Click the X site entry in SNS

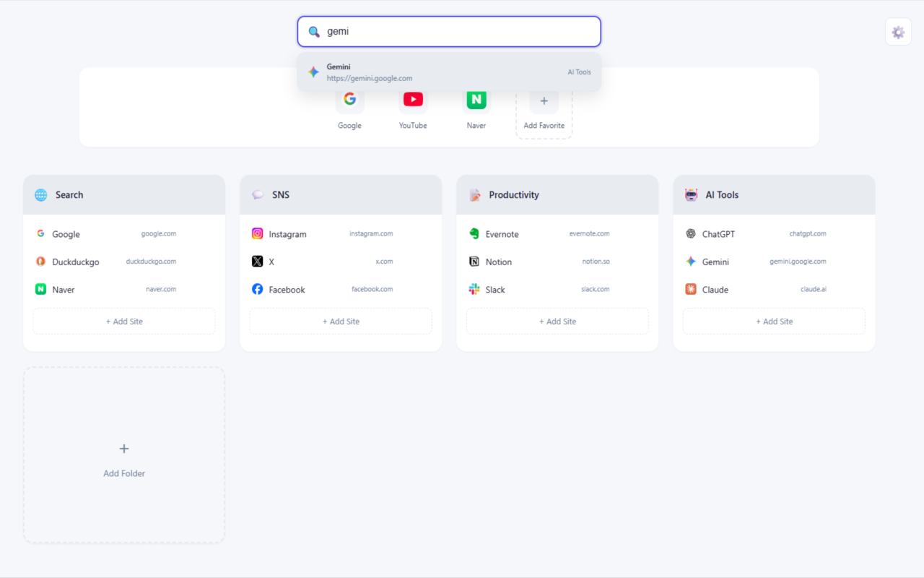click(x=271, y=262)
